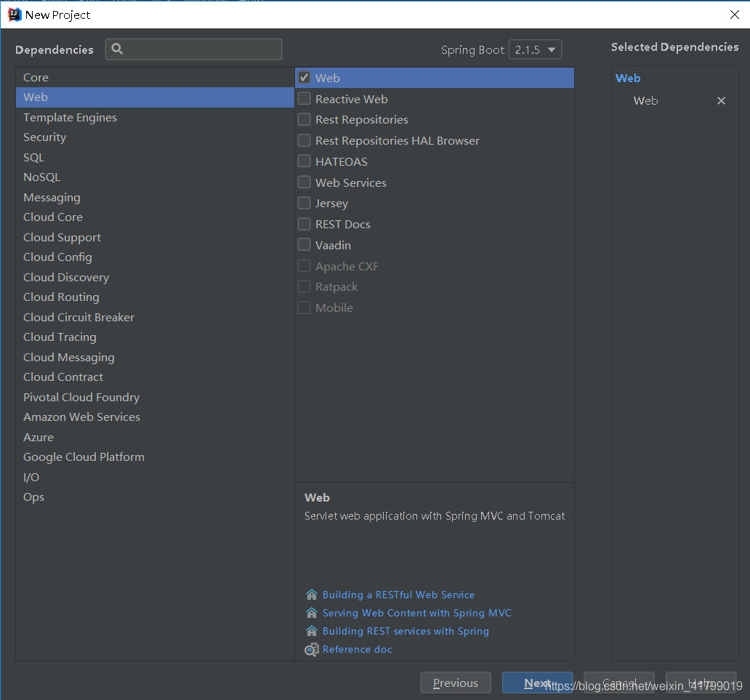Screen dimensions: 750x700
Task: Uncheck the Web dependency checkbox
Action: click(x=305, y=78)
